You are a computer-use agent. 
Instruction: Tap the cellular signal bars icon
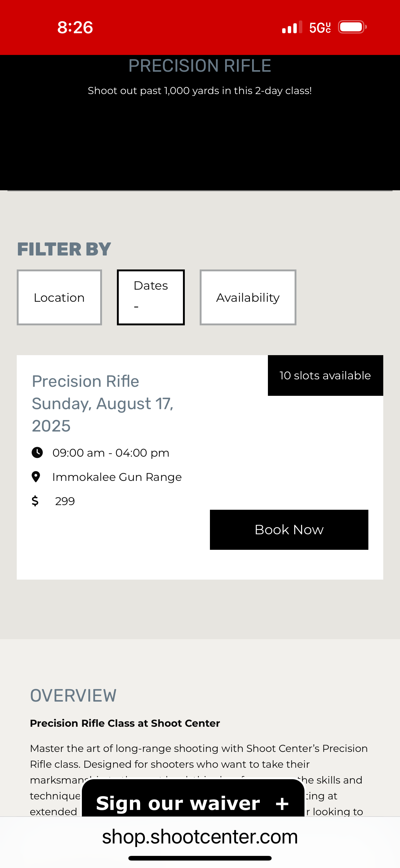point(292,27)
